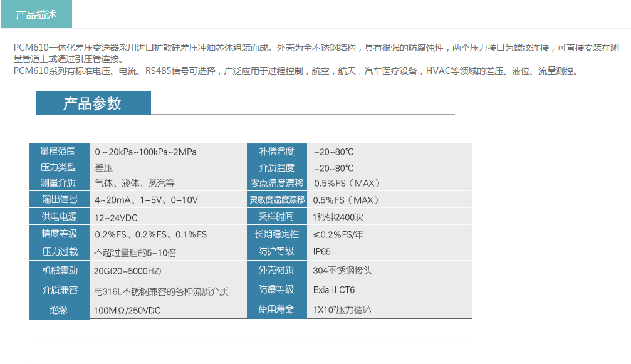Click the -20~80℃ value beside 补偿温度

click(x=333, y=152)
